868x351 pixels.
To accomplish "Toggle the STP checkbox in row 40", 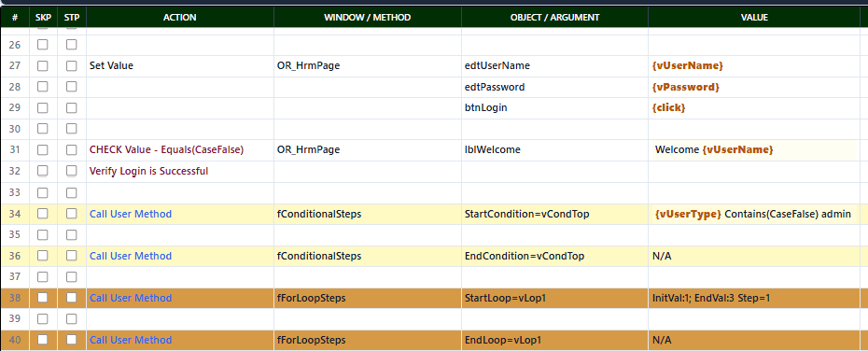I will (72, 340).
